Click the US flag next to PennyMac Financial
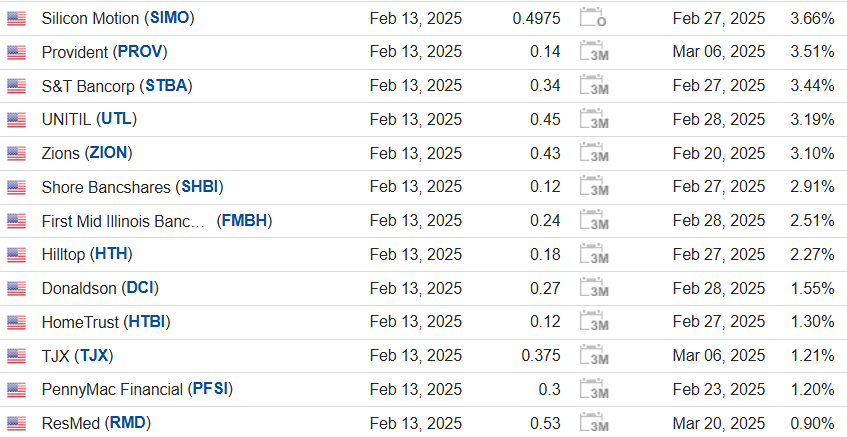This screenshot has height=437, width=847. (x=16, y=389)
